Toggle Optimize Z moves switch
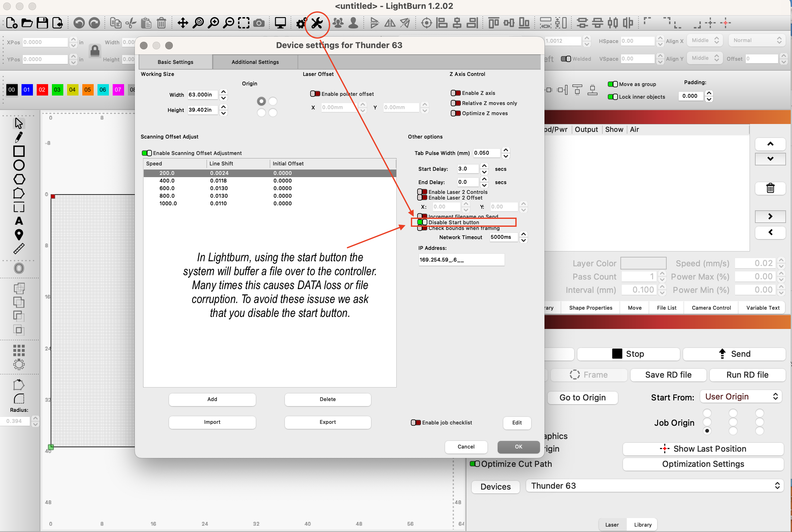 [456, 113]
